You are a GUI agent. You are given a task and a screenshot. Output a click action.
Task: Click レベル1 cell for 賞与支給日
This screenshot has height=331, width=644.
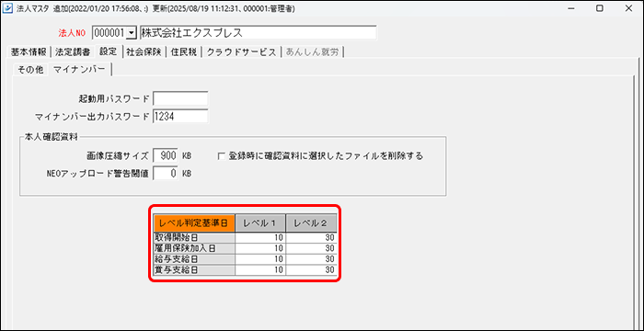click(260, 269)
